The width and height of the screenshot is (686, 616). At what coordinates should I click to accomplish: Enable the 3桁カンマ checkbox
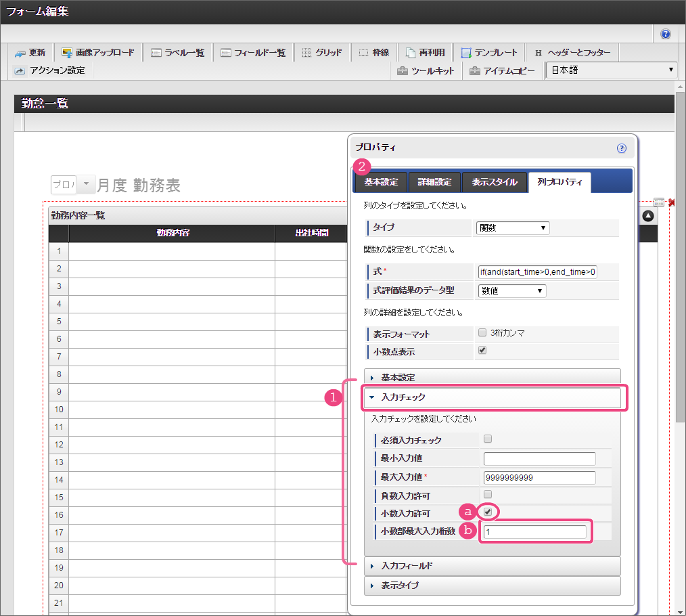482,332
